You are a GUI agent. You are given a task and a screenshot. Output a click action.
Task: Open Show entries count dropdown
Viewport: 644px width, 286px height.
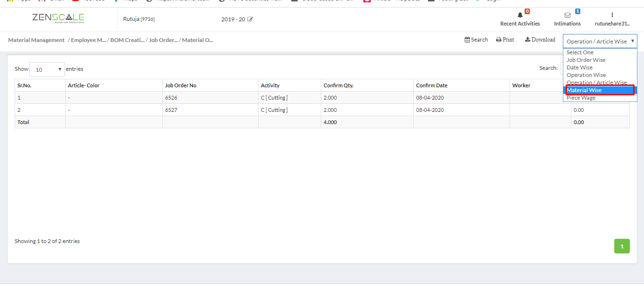pos(47,69)
